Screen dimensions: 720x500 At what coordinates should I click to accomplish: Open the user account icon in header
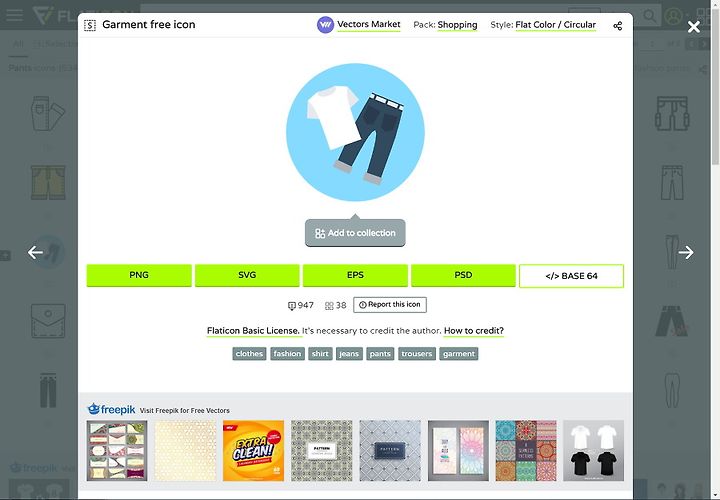(674, 17)
